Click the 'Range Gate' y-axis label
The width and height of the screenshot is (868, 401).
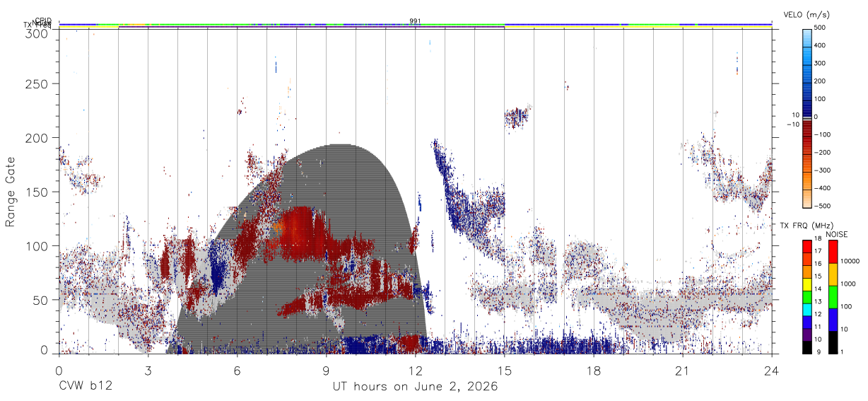[11, 192]
